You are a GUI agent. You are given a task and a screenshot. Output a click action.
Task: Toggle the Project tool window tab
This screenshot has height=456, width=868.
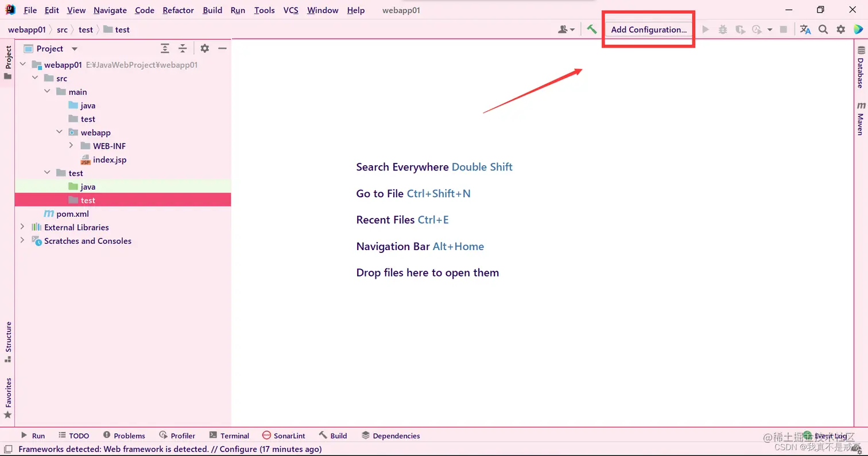(7, 63)
